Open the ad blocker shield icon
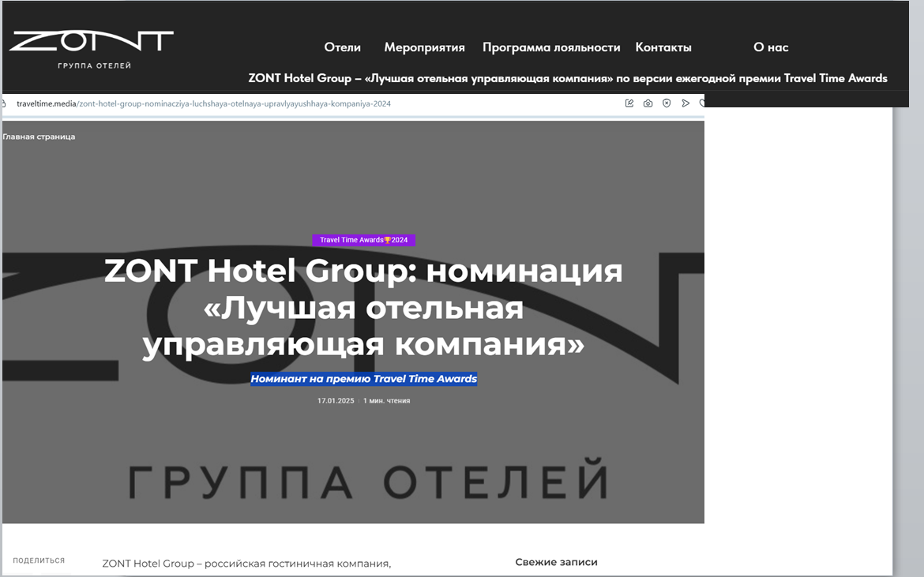Screen dimensions: 924x577 667,103
